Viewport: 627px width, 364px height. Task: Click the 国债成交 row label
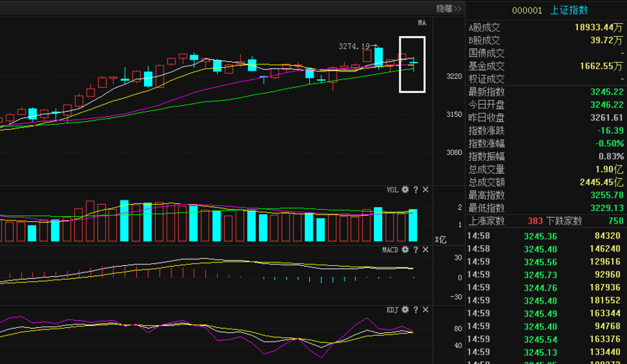tap(486, 53)
